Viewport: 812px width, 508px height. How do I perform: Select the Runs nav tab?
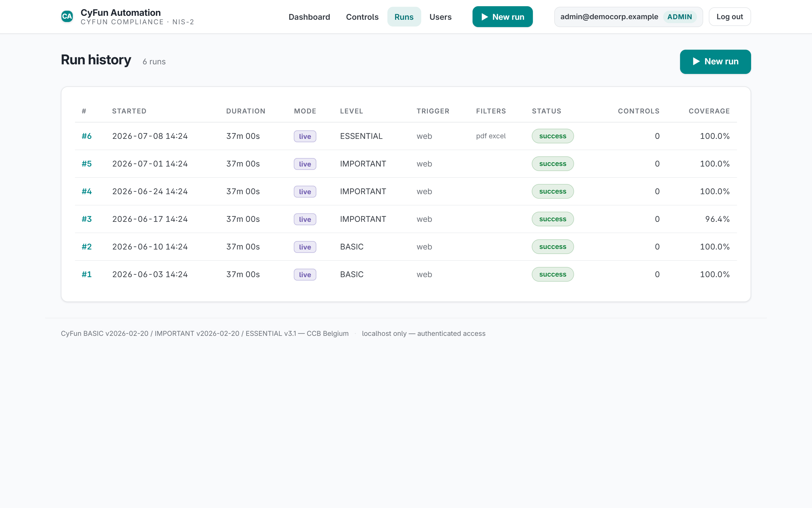404,17
